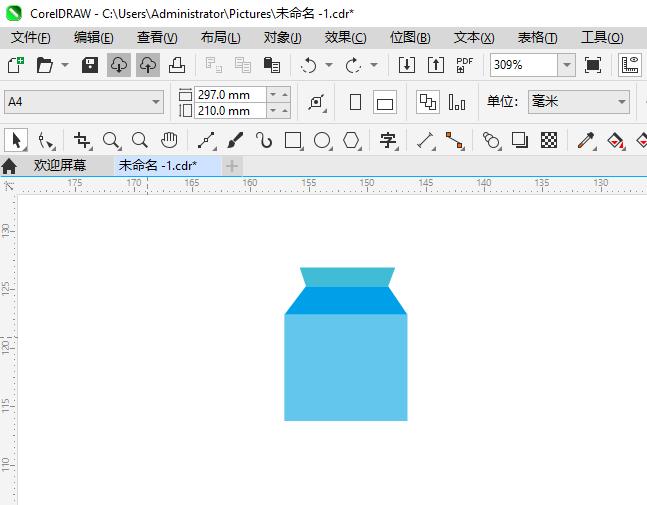
Task: Click the page height field 210.0 mm
Action: click(230, 111)
